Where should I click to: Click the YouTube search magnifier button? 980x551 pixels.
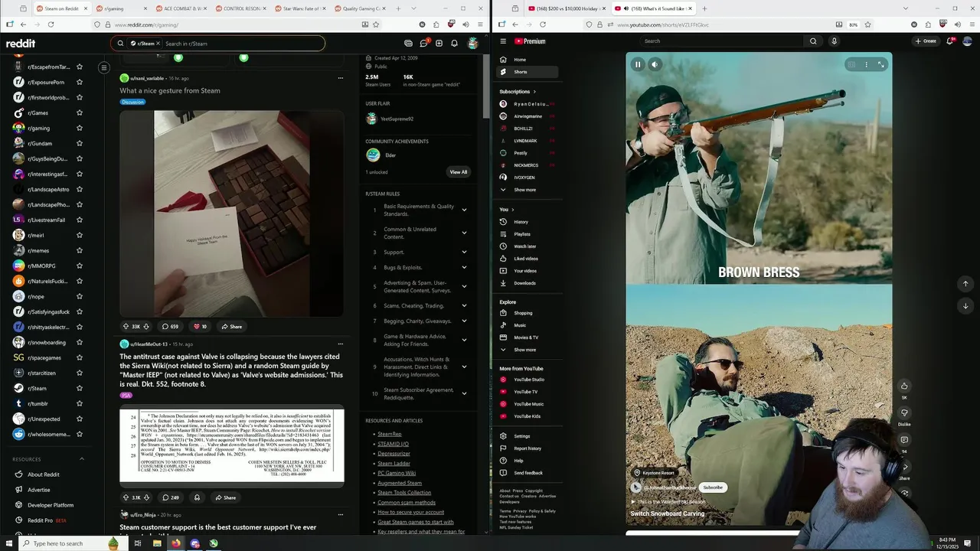pyautogui.click(x=813, y=41)
